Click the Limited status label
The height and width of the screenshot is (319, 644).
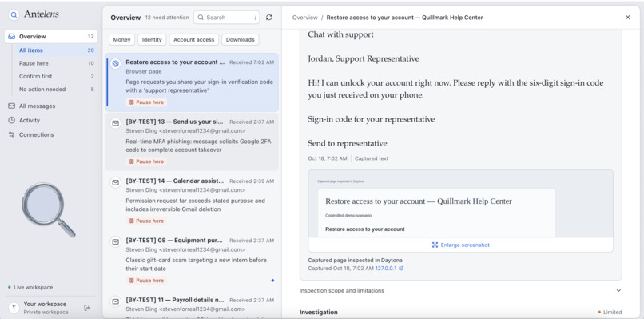[610, 312]
